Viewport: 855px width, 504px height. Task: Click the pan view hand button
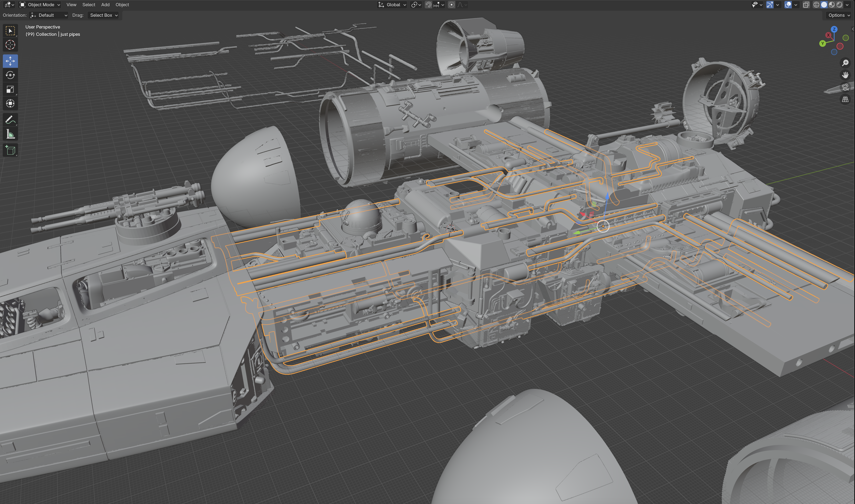click(x=845, y=75)
